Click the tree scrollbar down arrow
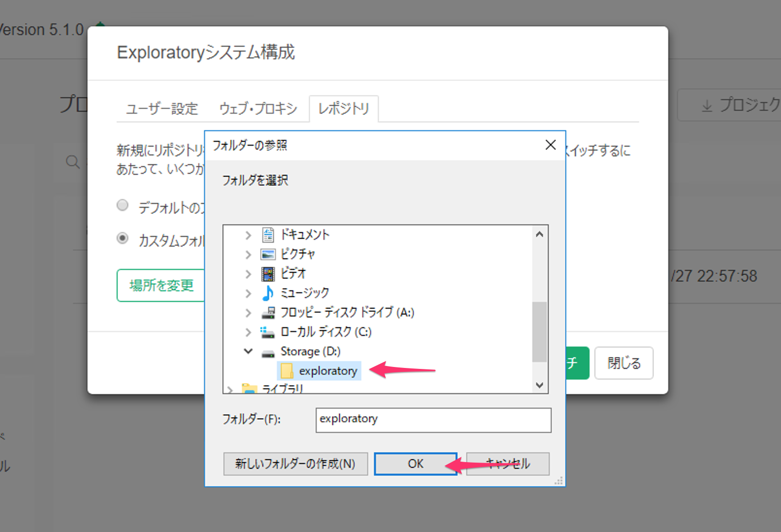 (539, 385)
